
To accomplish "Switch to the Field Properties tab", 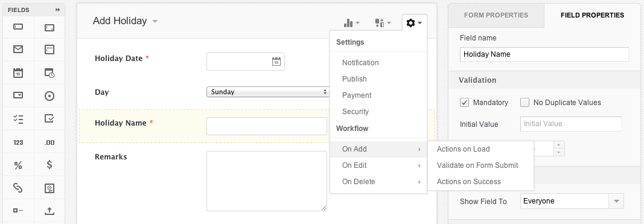I will pyautogui.click(x=592, y=15).
